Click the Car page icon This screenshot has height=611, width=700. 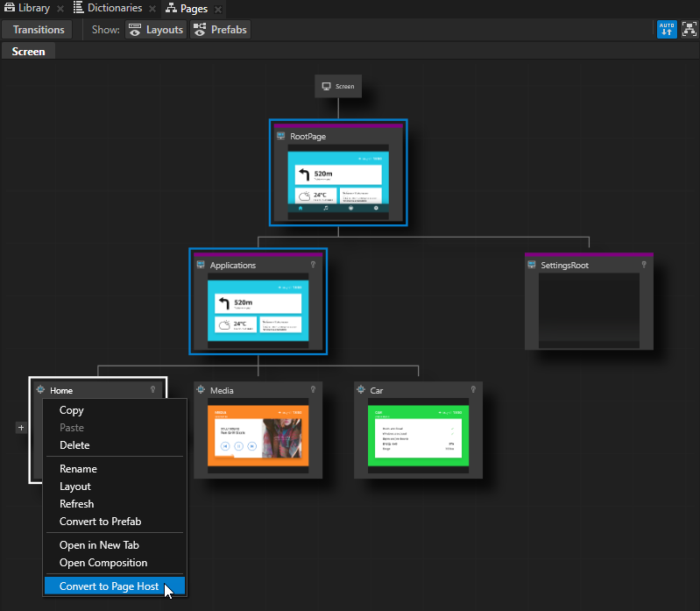361,390
